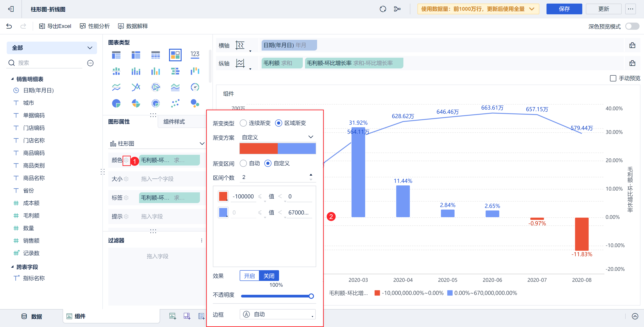
Task: Switch to the 组件样式 tab
Action: 174,122
